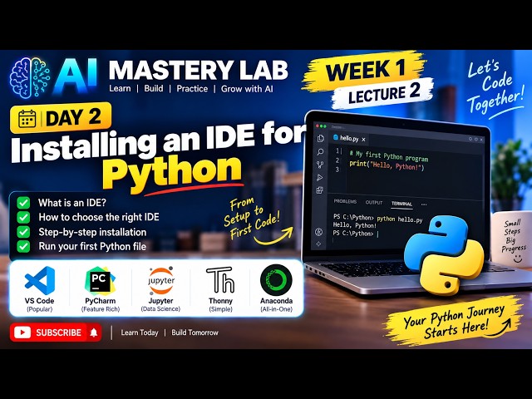Click the print("Hello, Python!") code line
The height and width of the screenshot is (399, 532).
click(387, 165)
